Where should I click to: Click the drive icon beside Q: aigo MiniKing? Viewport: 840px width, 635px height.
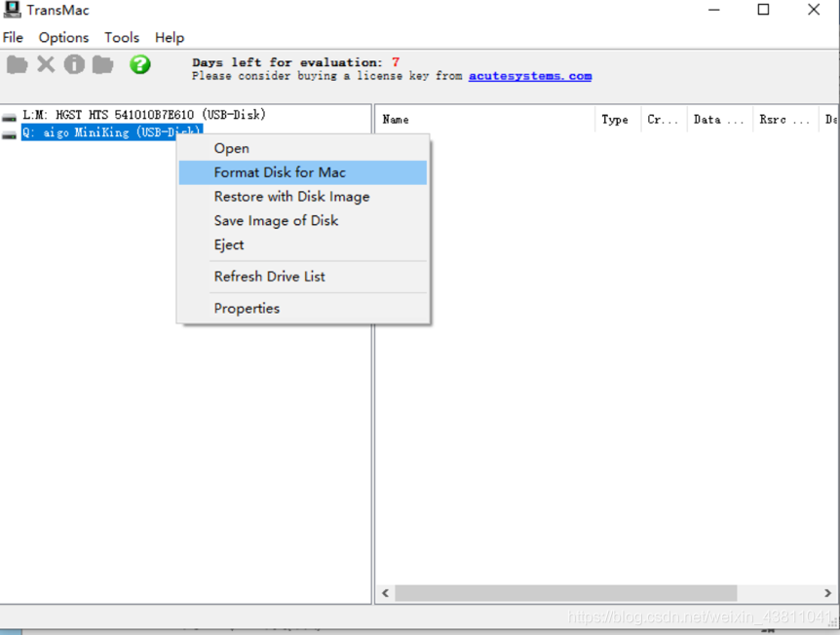tap(9, 134)
